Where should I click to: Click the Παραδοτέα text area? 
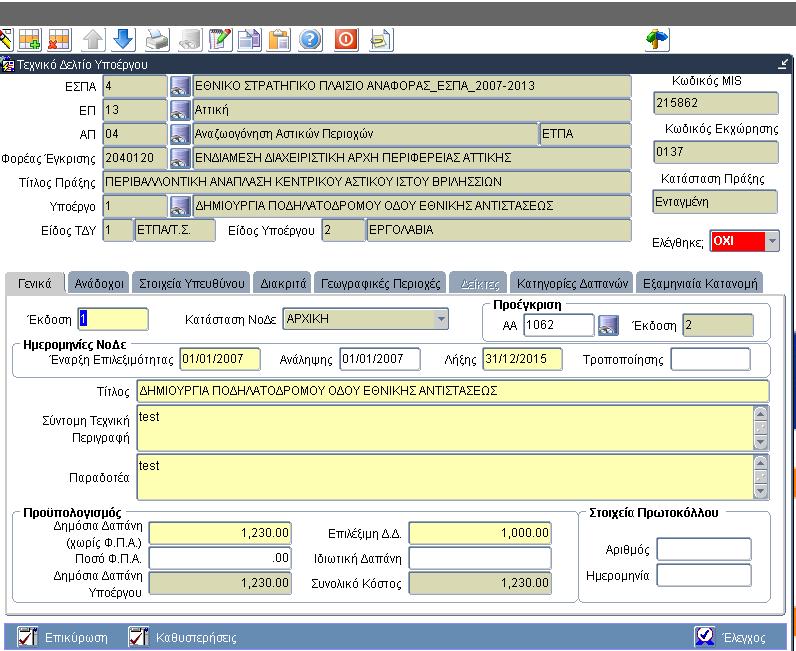click(445, 477)
